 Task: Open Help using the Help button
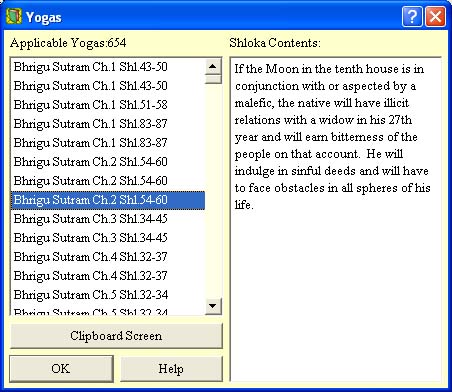[x=171, y=369]
